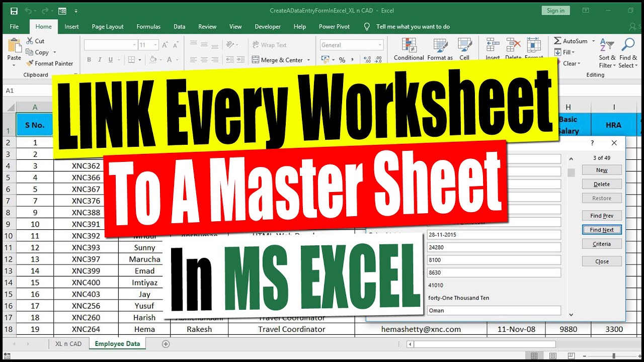Open the Formulas tab
The width and height of the screenshot is (644, 362).
[x=148, y=27]
